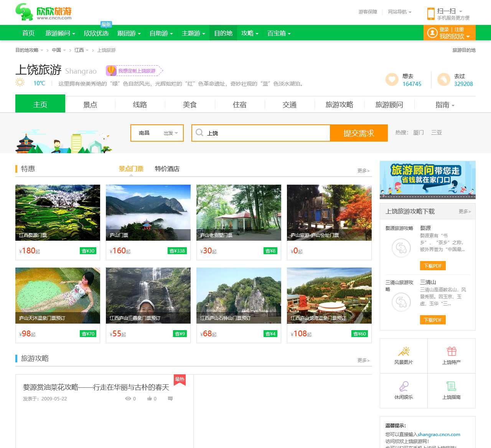The height and width of the screenshot is (448, 491).
Task: Click the comment icon on the 婺源 article
Action: (170, 398)
